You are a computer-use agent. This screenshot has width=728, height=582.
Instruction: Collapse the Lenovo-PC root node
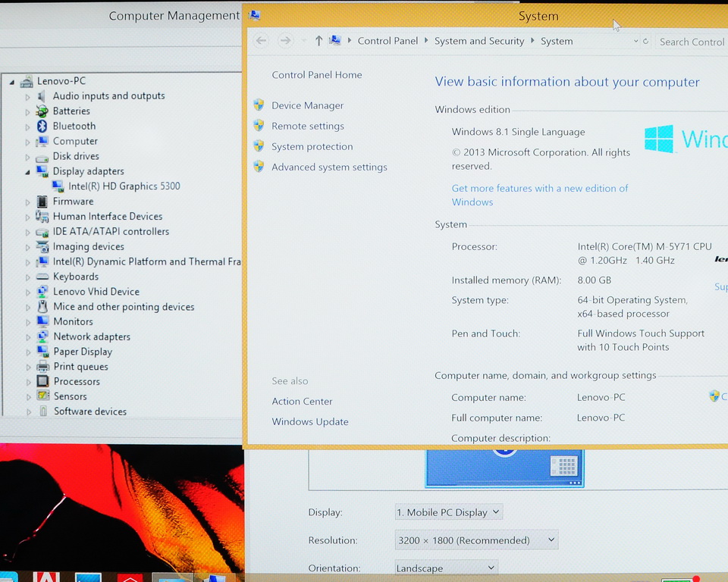(11, 83)
